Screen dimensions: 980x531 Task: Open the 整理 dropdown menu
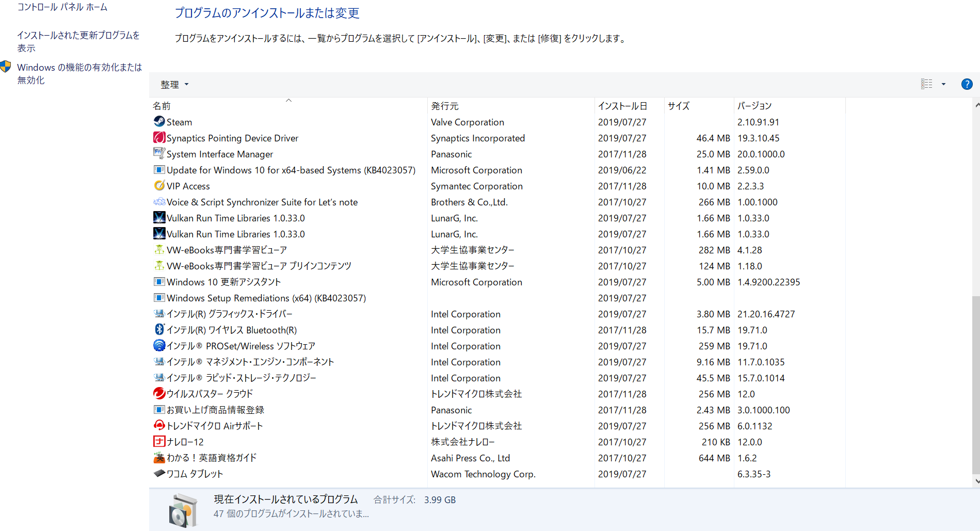pos(174,85)
